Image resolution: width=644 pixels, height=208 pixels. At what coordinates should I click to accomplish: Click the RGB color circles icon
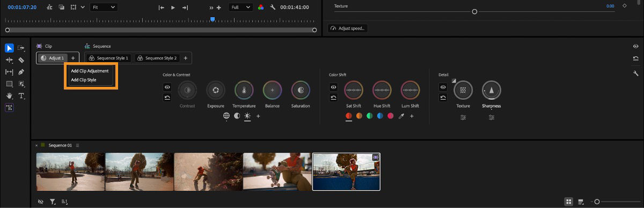(261, 8)
